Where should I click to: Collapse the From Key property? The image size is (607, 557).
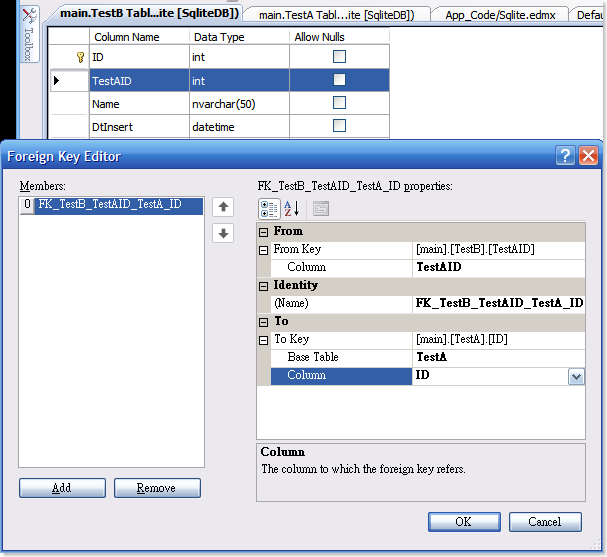point(264,250)
